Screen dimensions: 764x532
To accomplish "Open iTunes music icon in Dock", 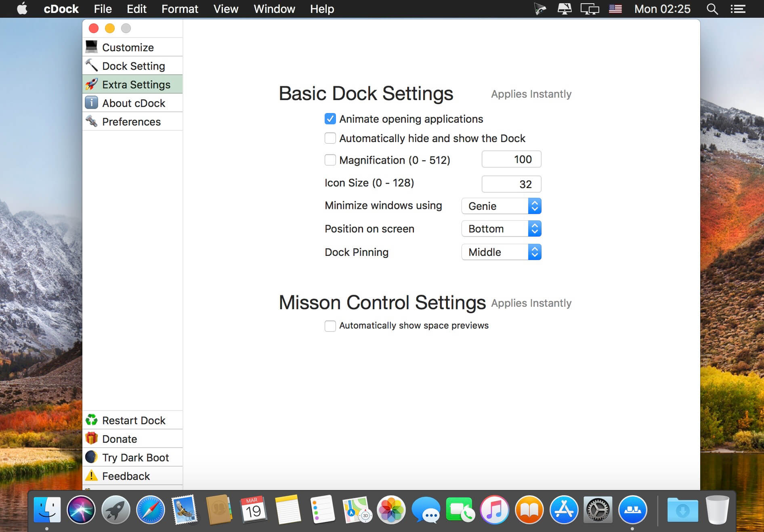I will click(495, 510).
